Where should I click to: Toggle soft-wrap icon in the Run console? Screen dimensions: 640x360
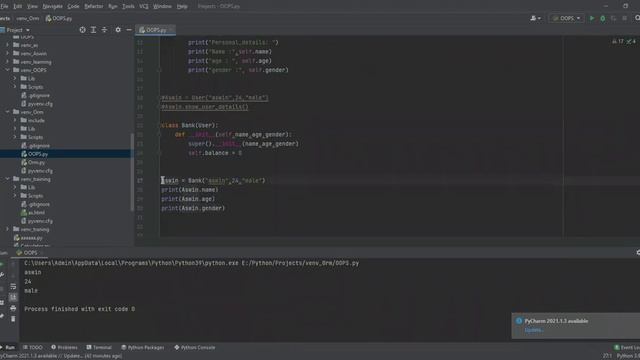click(13, 287)
